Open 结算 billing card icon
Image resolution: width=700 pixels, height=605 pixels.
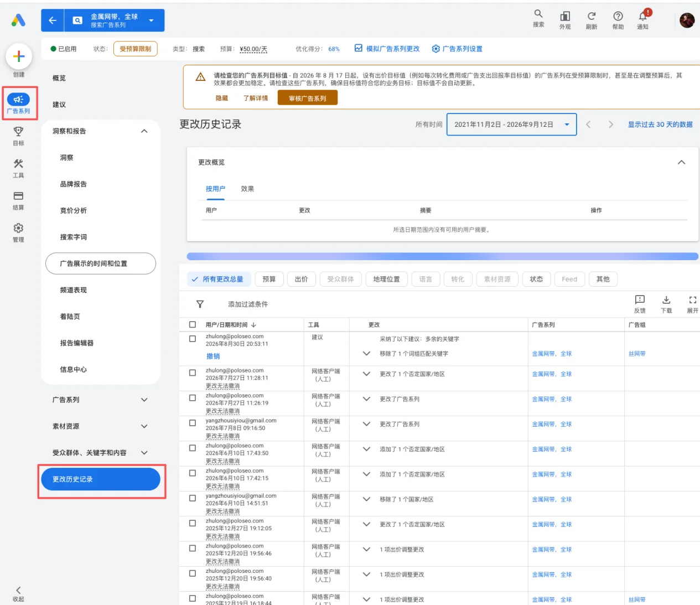pos(18,196)
